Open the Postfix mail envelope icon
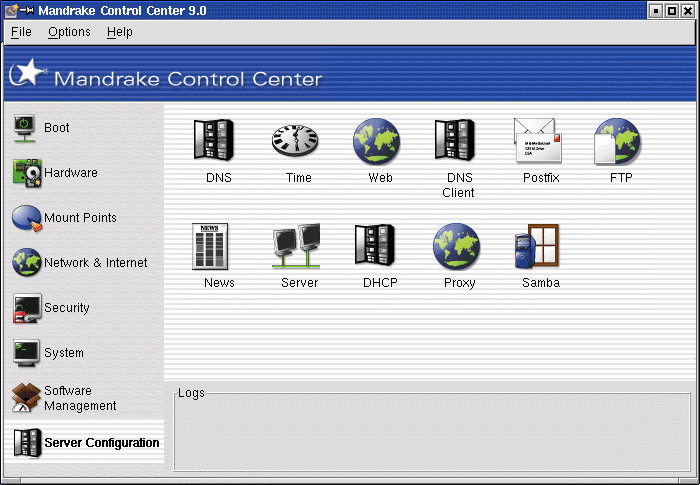This screenshot has width=700, height=485. coord(538,140)
